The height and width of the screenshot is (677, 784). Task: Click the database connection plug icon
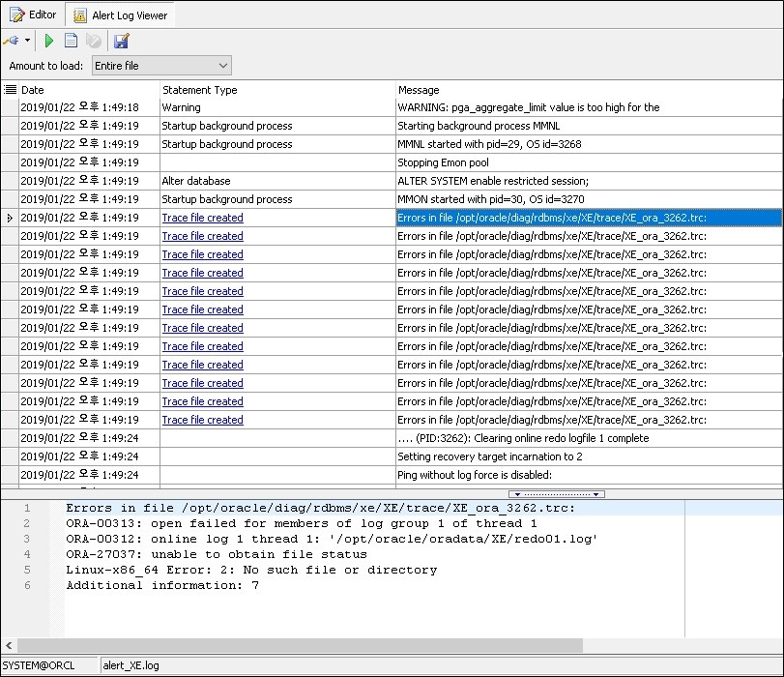click(x=12, y=41)
